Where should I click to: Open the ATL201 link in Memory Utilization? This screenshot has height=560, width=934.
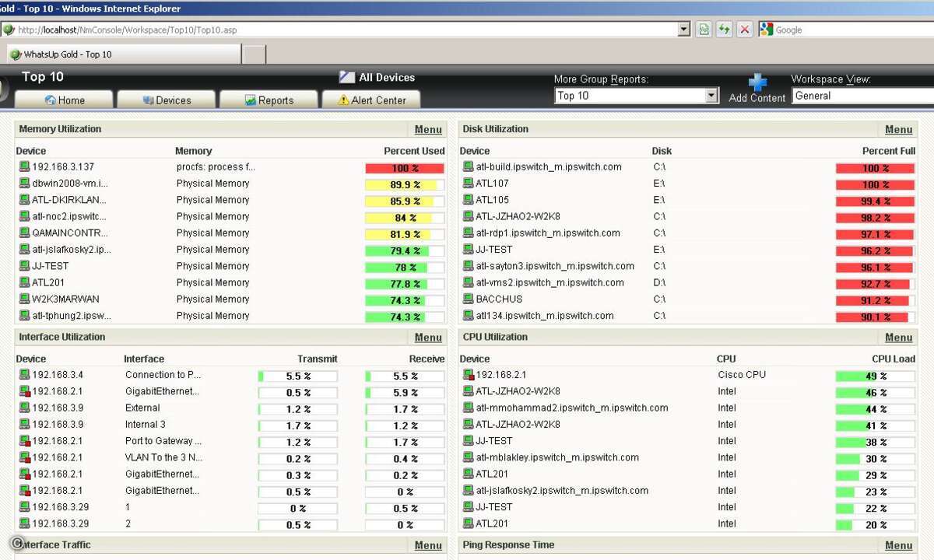pos(47,282)
